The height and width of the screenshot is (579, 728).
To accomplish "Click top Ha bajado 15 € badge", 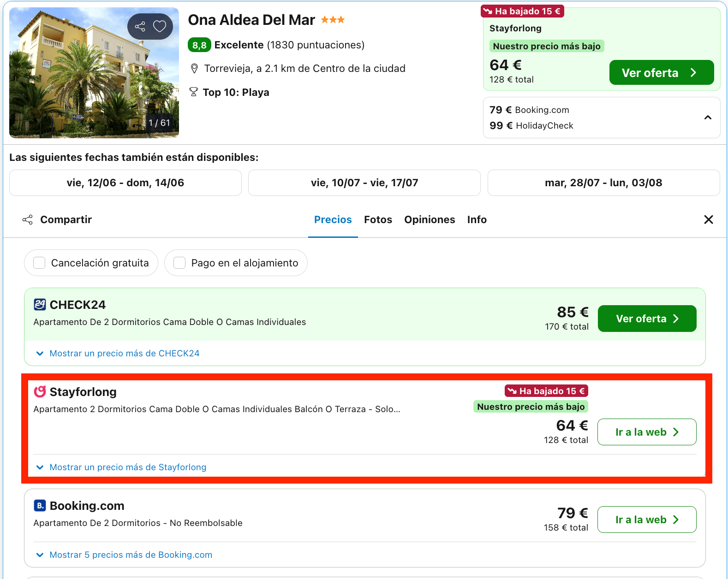I will coord(522,11).
